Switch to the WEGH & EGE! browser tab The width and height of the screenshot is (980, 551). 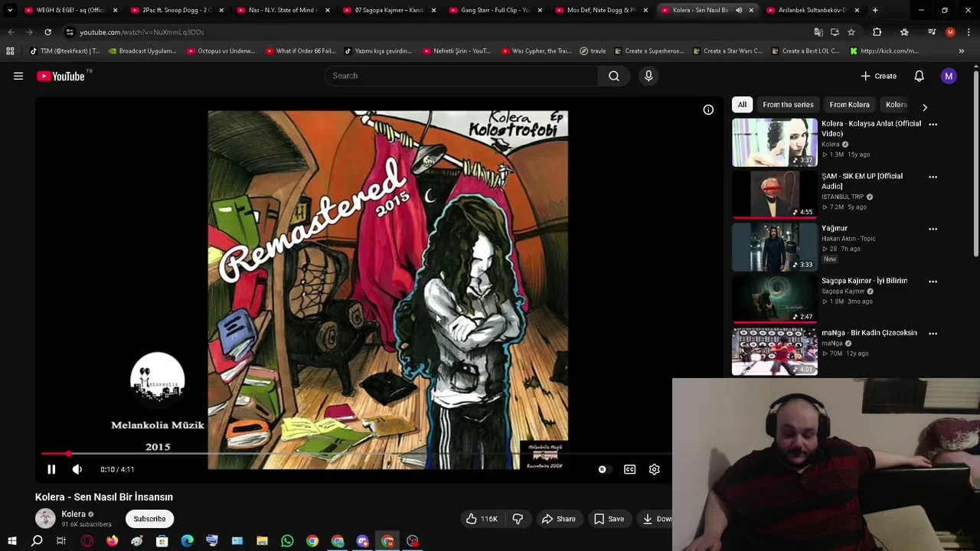point(65,10)
